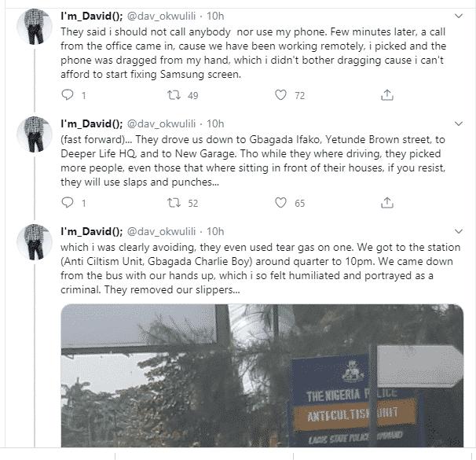The height and width of the screenshot is (460, 476).
Task: Share the first tweet about Samsung screen
Action: coord(386,95)
